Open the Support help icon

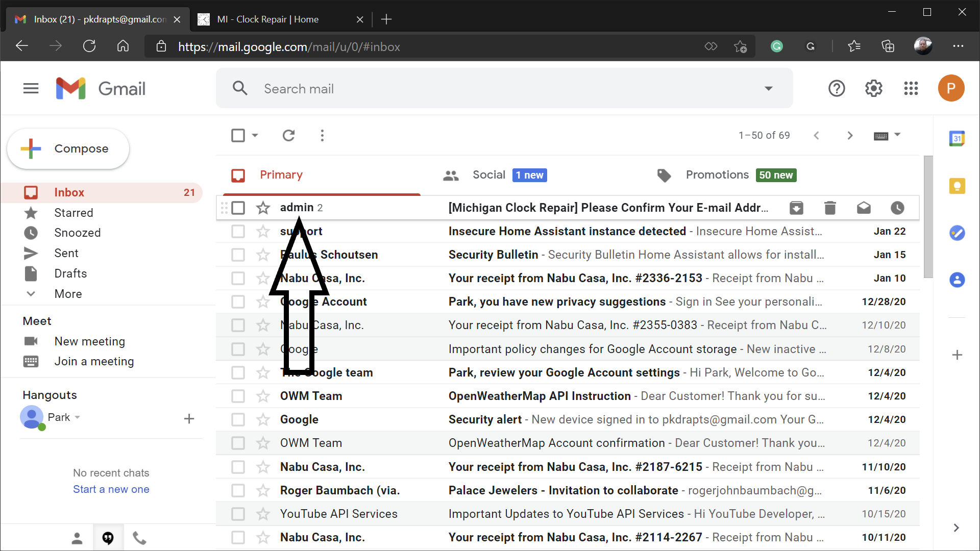837,89
